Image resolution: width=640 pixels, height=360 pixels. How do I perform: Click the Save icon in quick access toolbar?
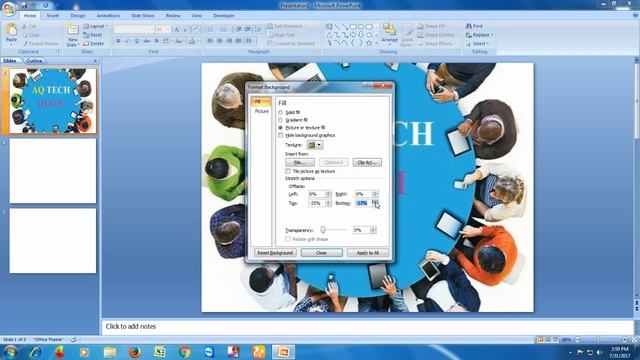[24, 5]
